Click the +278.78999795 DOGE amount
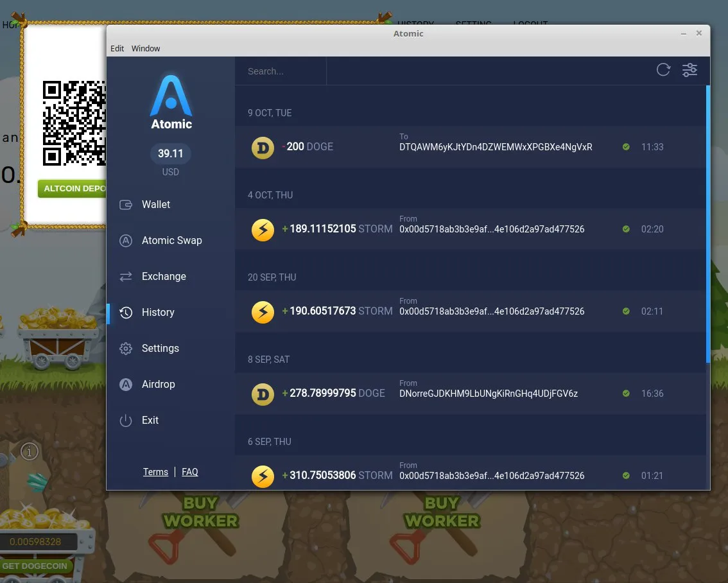 point(333,393)
